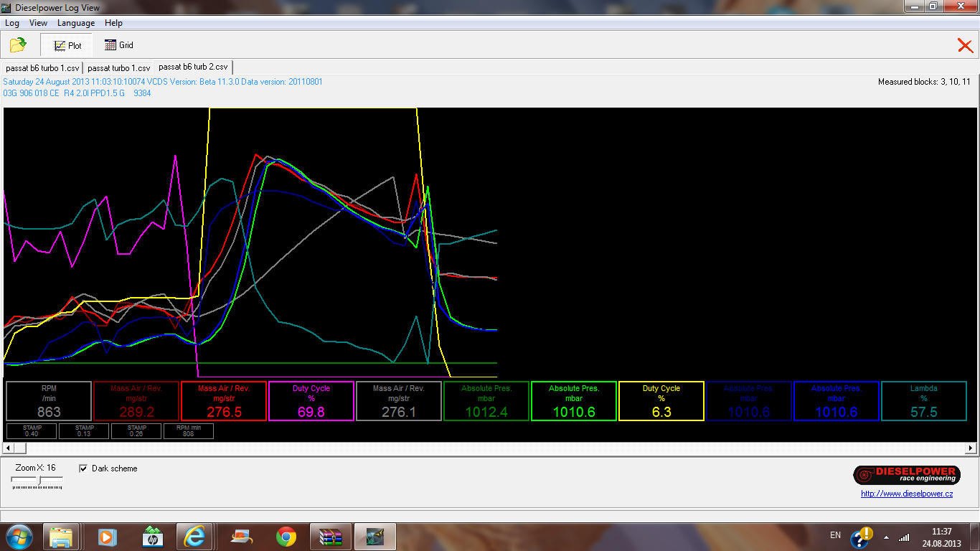
Task: Toggle the magenta Duty Cycle channel box
Action: click(311, 401)
